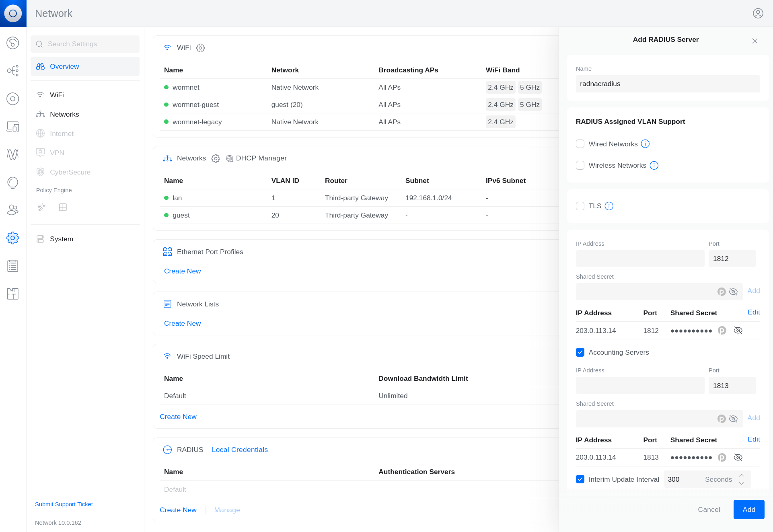Reveal secret for port 1813 server row

[x=738, y=458]
